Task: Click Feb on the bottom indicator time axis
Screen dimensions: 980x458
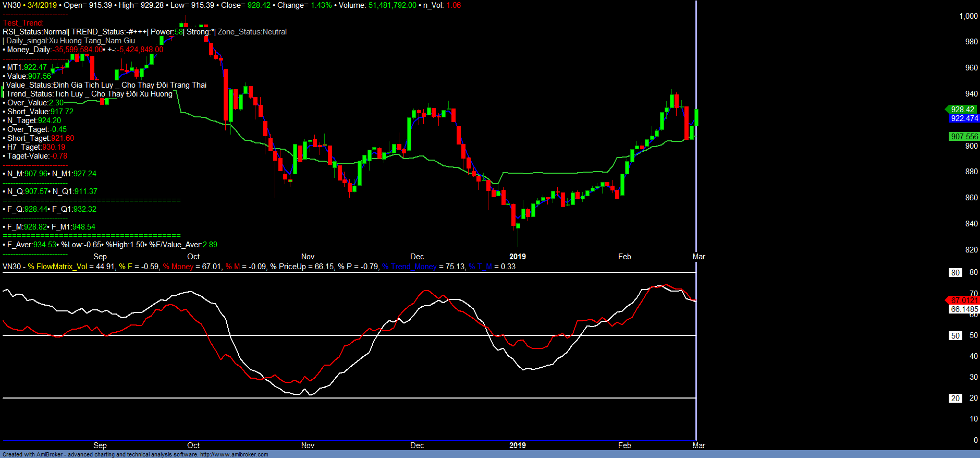Action: click(624, 445)
